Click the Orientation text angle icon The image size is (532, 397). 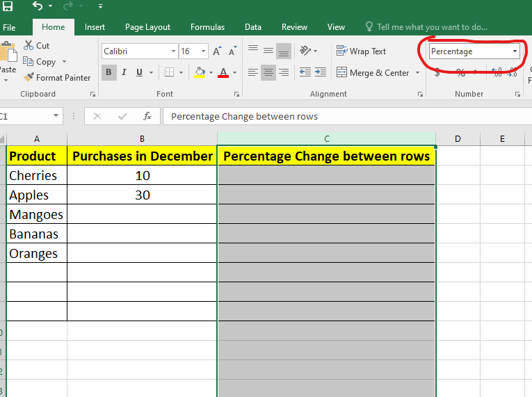[x=305, y=51]
